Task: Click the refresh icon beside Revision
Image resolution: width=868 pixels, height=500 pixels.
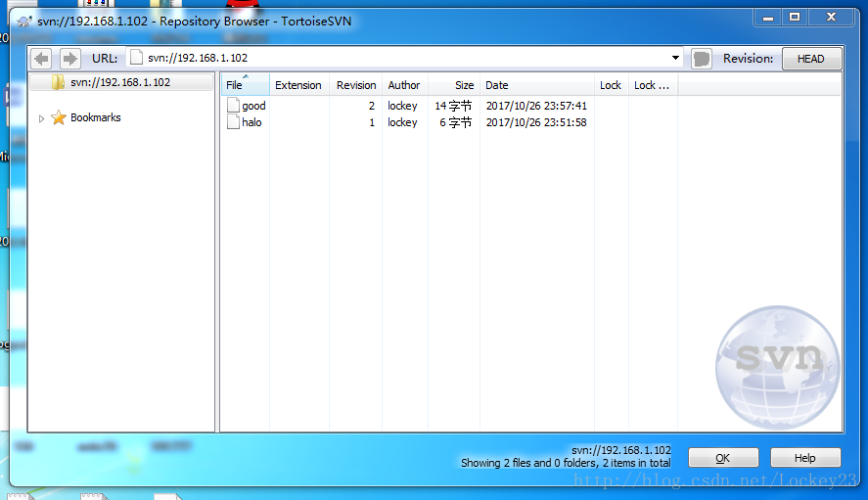Action: coord(702,58)
